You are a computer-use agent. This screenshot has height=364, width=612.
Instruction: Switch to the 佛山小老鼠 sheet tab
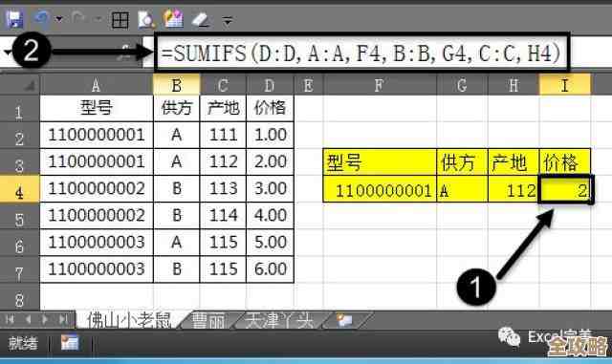pos(129,320)
